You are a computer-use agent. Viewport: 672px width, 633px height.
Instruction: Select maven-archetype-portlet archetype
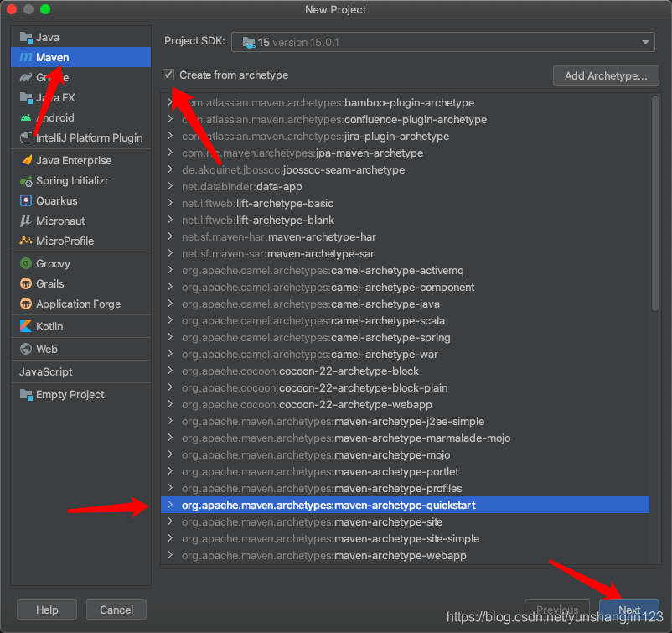(405, 471)
